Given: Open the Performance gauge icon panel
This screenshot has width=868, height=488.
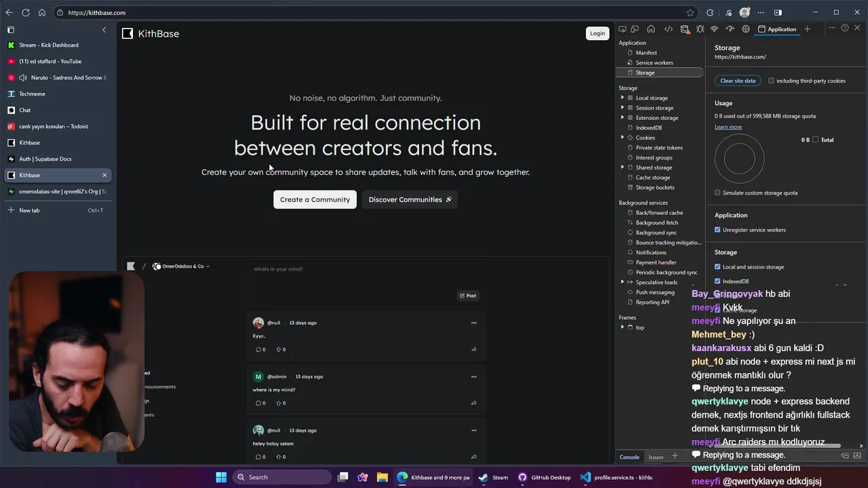Looking at the screenshot, I should coord(730,29).
